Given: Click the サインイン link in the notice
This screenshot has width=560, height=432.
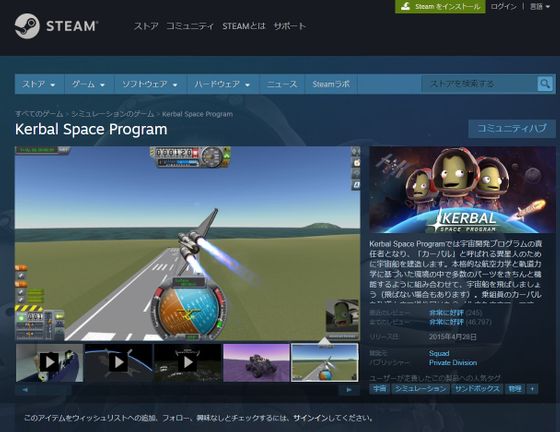Looking at the screenshot, I should 310,418.
